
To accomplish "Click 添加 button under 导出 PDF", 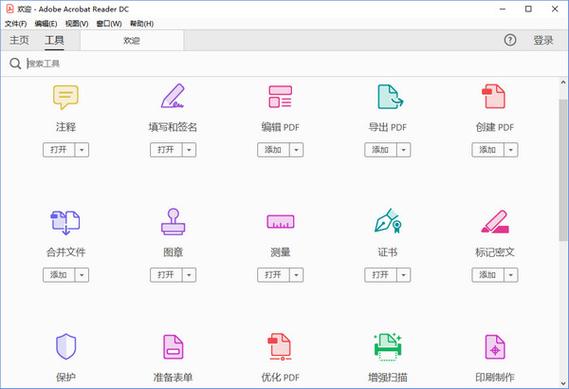I will (381, 150).
